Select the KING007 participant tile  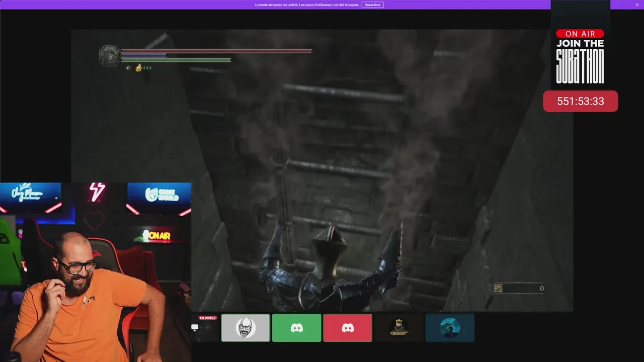(399, 328)
